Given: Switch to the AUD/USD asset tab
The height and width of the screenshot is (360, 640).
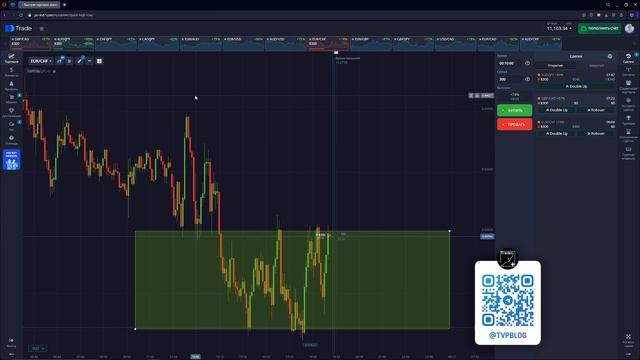Looking at the screenshot, I should 286,43.
